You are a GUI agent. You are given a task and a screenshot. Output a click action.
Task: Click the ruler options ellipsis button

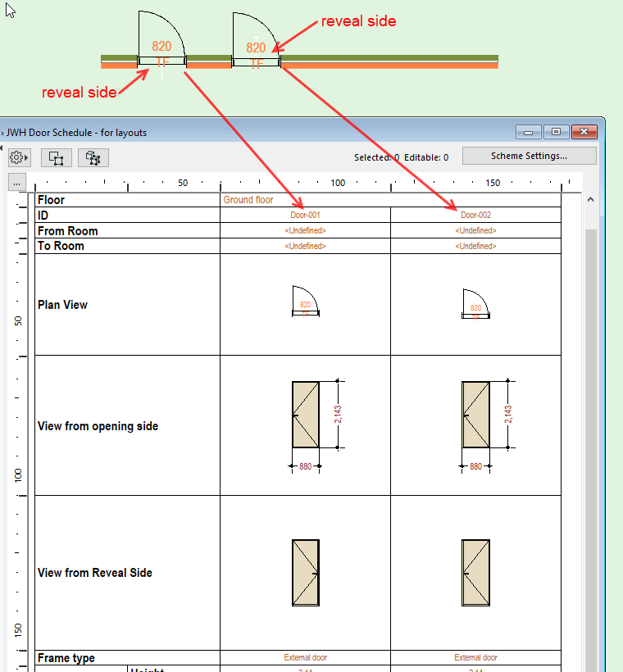coord(17,183)
